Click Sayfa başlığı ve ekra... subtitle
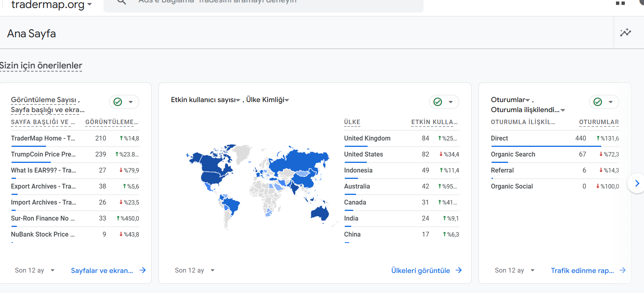 [x=48, y=110]
